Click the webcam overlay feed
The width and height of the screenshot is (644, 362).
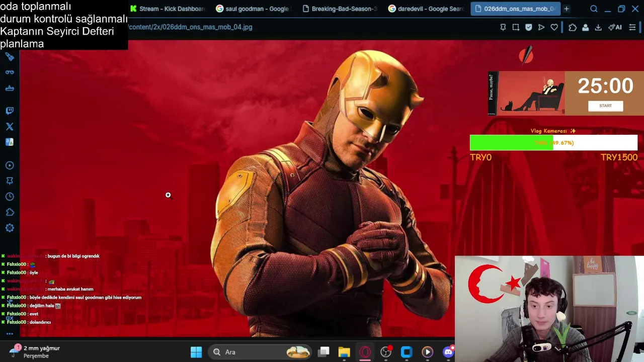[x=549, y=309]
